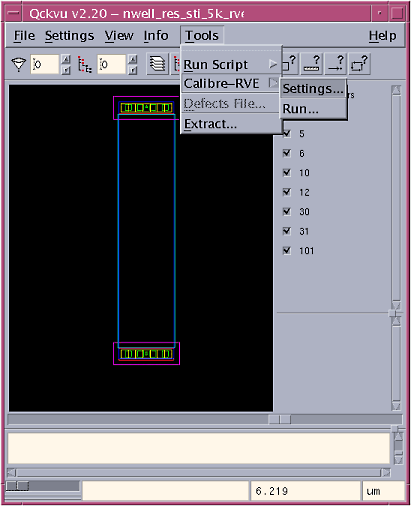Toggle layer 5 checkbox
The height and width of the screenshot is (506, 411).
point(287,134)
